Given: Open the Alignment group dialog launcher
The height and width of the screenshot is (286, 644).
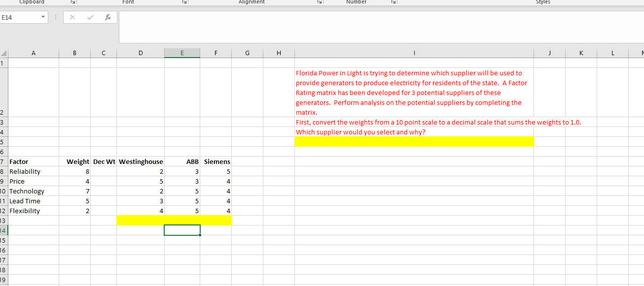Looking at the screenshot, I should pyautogui.click(x=320, y=2).
